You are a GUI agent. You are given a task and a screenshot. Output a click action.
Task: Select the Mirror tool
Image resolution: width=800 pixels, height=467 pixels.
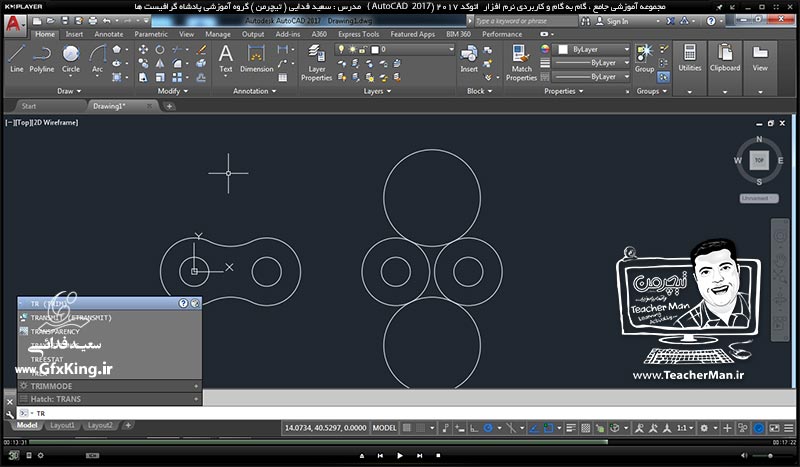pos(160,63)
